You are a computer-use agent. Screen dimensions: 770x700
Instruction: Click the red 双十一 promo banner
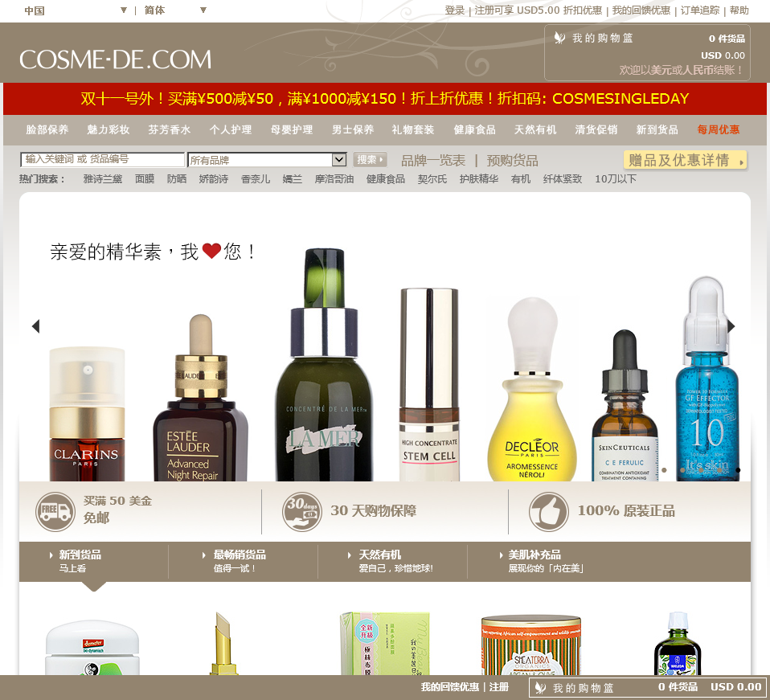click(385, 99)
